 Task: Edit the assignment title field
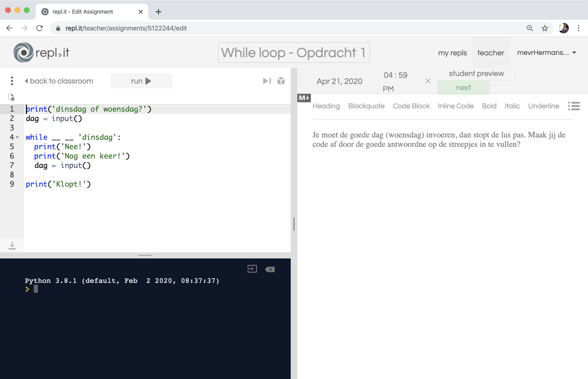coord(294,52)
